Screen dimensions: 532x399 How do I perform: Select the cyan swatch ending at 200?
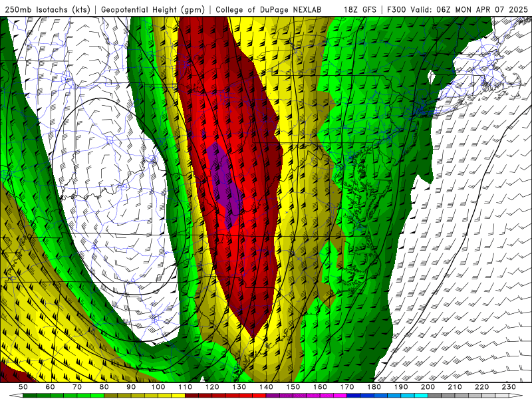click(x=421, y=396)
